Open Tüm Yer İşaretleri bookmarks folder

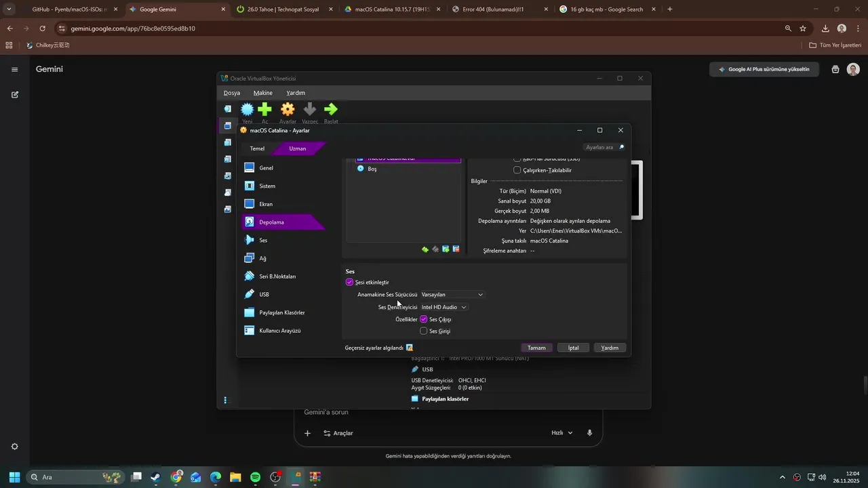[835, 45]
